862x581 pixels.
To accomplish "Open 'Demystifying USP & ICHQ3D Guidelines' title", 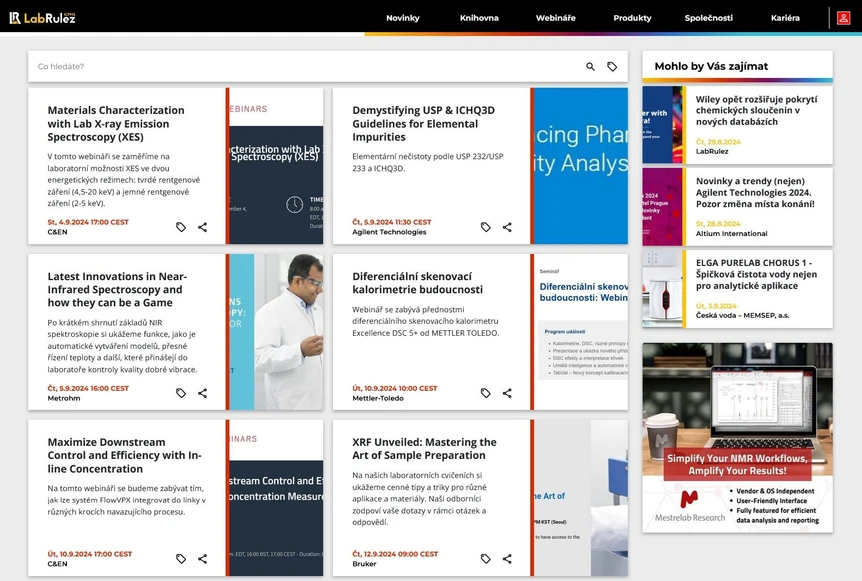I will (423, 124).
